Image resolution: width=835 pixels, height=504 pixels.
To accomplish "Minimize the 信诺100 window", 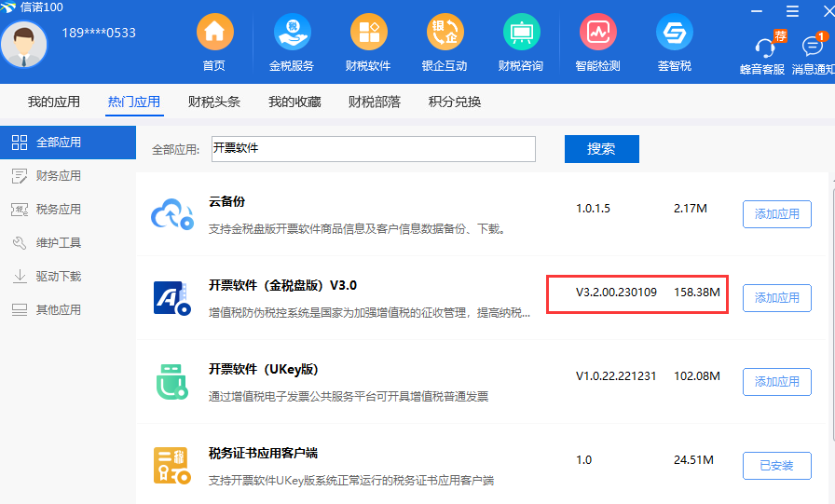I will coord(757,11).
